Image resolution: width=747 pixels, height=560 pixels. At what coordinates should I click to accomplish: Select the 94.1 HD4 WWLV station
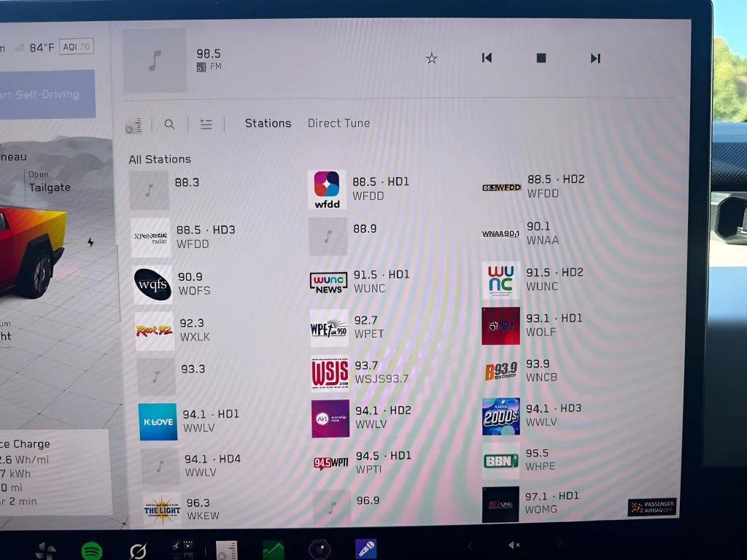tap(191, 466)
